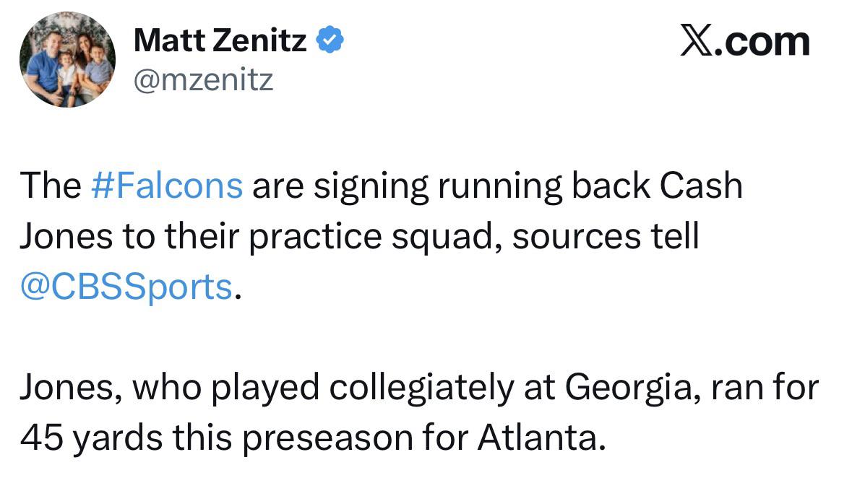This screenshot has width=852, height=504.
Task: Click the word 'collegiately' in the tweet
Action: 421,388
